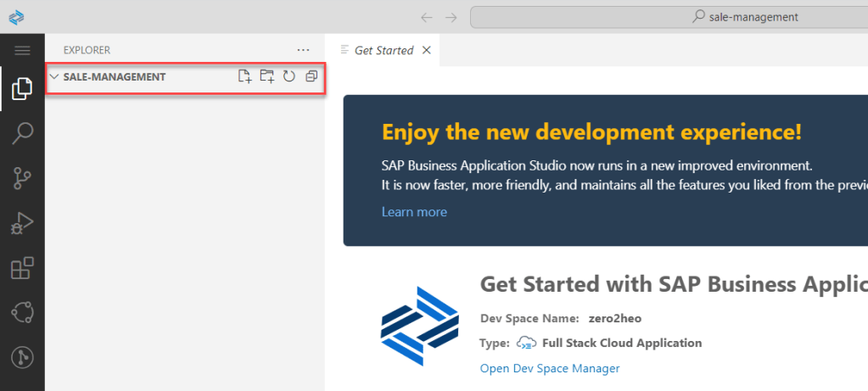Click the sale-management search box
This screenshot has height=391, width=868.
click(662, 17)
